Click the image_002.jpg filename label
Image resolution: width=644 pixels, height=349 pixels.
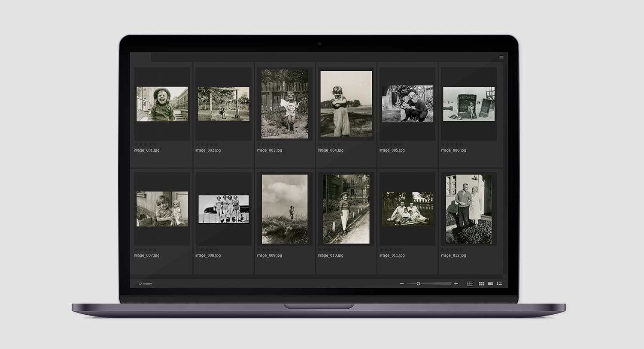click(208, 150)
